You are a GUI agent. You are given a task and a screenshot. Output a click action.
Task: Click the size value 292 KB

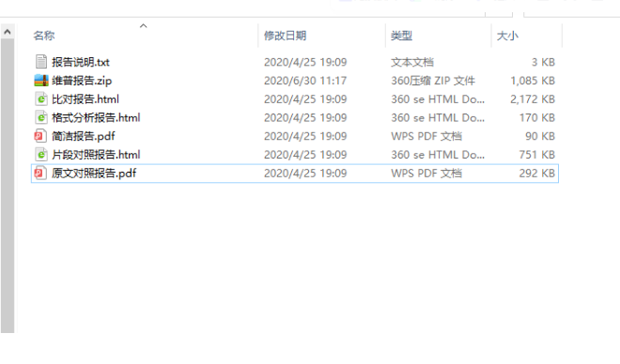pyautogui.click(x=537, y=174)
